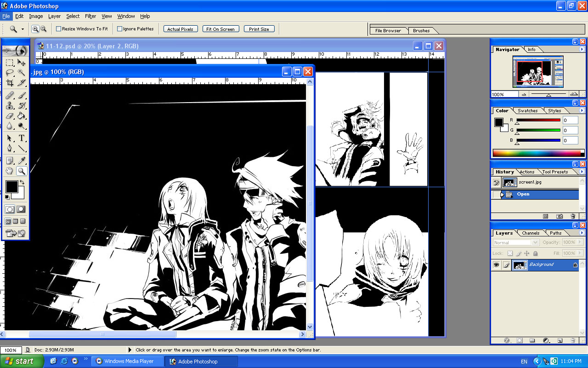Select the Magic Wand tool
Viewport: 588px width, 368px height.
click(x=22, y=73)
